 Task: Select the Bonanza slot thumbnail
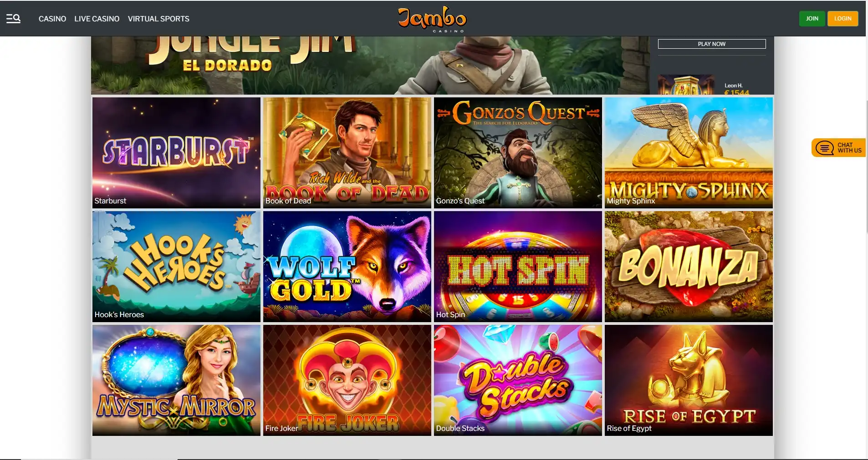click(x=689, y=266)
